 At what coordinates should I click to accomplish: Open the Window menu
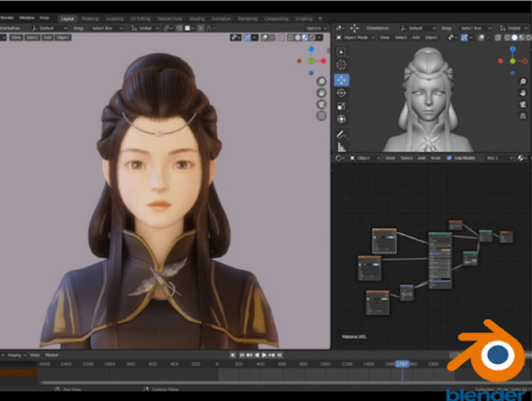(x=27, y=18)
